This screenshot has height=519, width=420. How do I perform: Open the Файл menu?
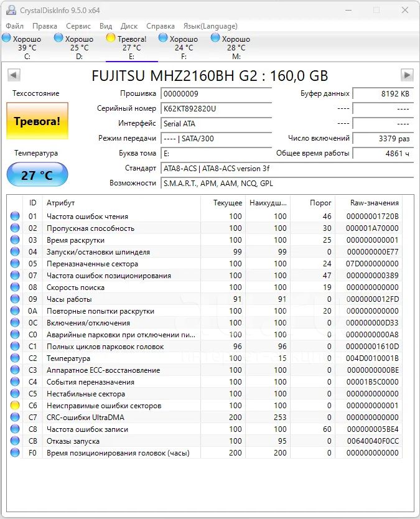coord(15,26)
